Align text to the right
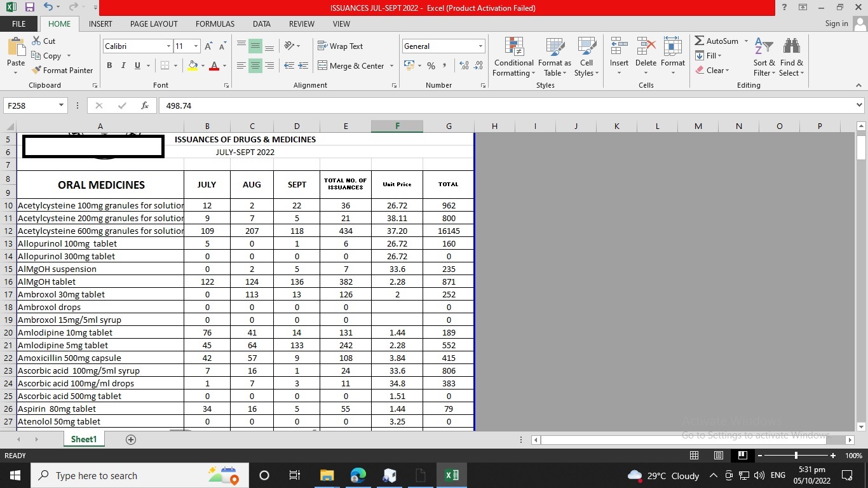 [x=269, y=65]
